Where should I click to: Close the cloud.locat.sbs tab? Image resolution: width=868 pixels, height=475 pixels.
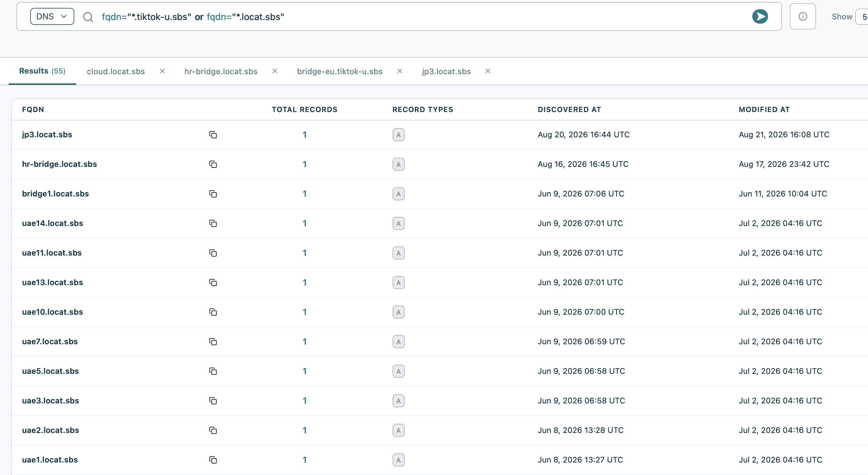(162, 71)
